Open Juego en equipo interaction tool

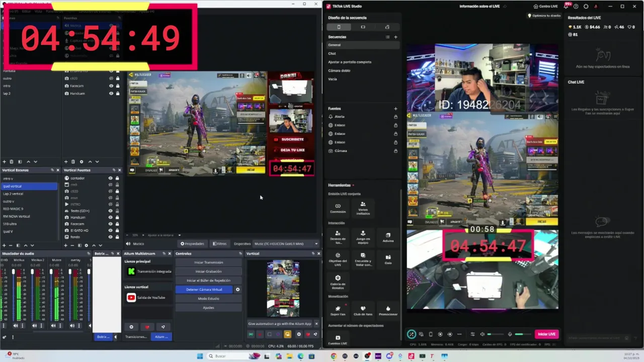click(x=363, y=237)
